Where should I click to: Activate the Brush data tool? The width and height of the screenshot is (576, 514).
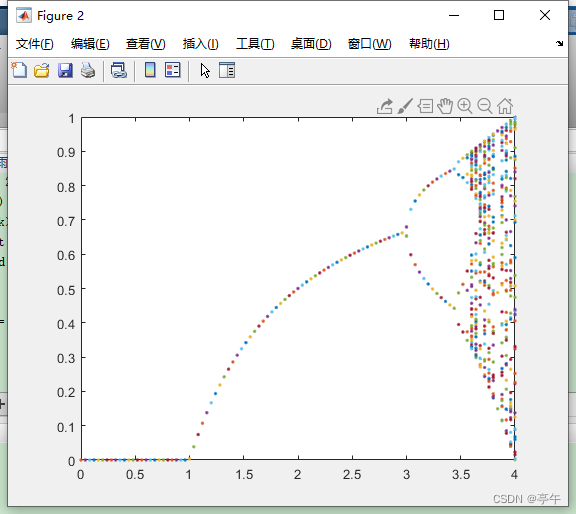point(405,106)
